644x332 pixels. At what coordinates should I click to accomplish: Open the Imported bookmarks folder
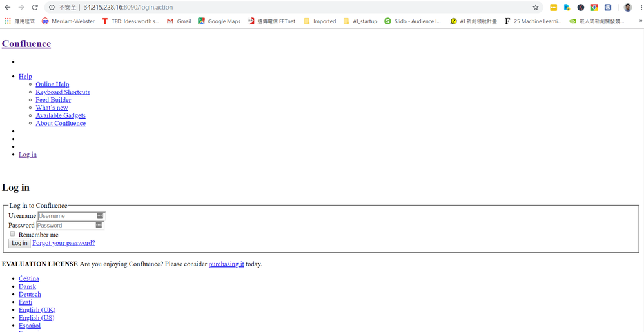[x=320, y=21]
